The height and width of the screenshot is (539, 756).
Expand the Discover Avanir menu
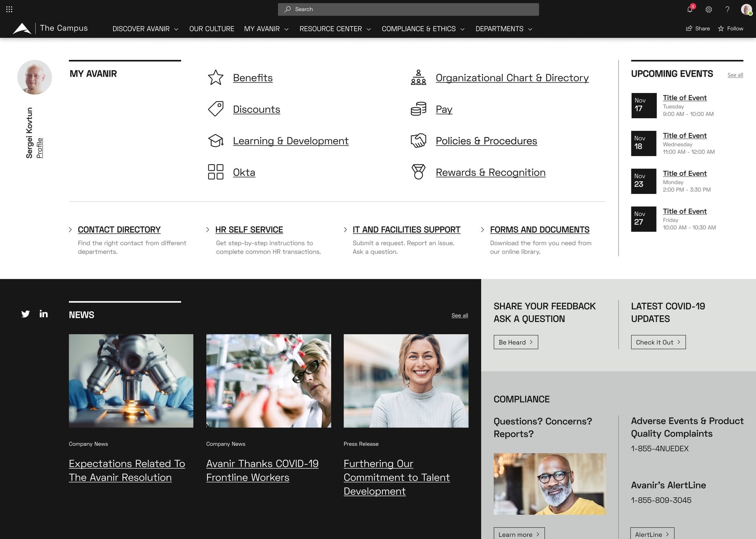[145, 29]
